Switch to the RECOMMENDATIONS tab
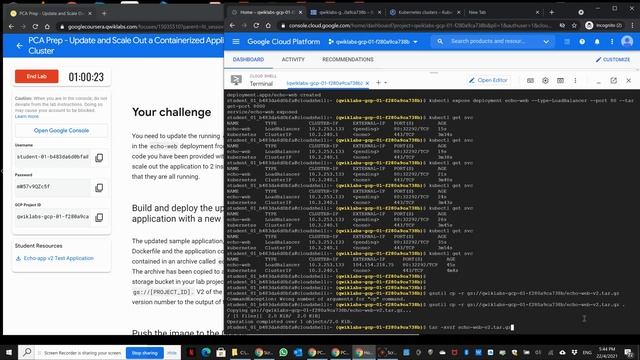 pos(348,60)
